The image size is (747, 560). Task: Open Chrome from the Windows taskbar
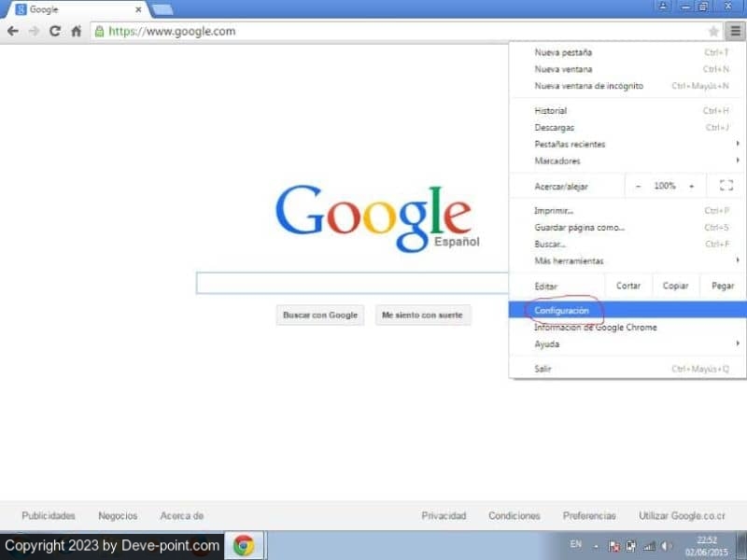point(245,545)
